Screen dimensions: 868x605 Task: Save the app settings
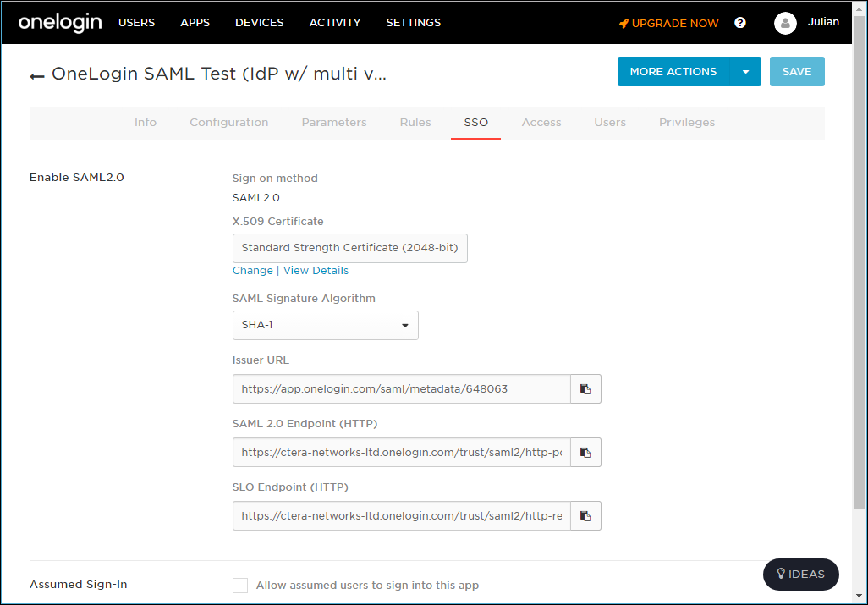[x=797, y=72]
